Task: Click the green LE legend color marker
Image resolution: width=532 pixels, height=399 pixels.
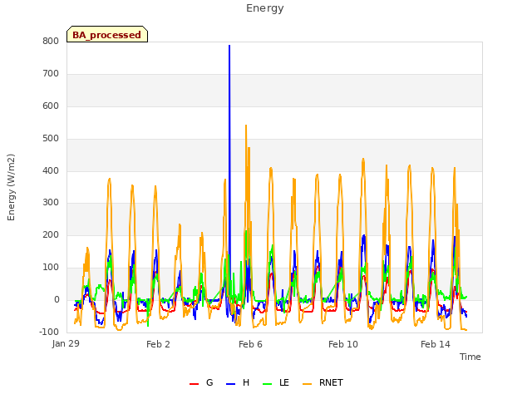Action: tap(268, 384)
